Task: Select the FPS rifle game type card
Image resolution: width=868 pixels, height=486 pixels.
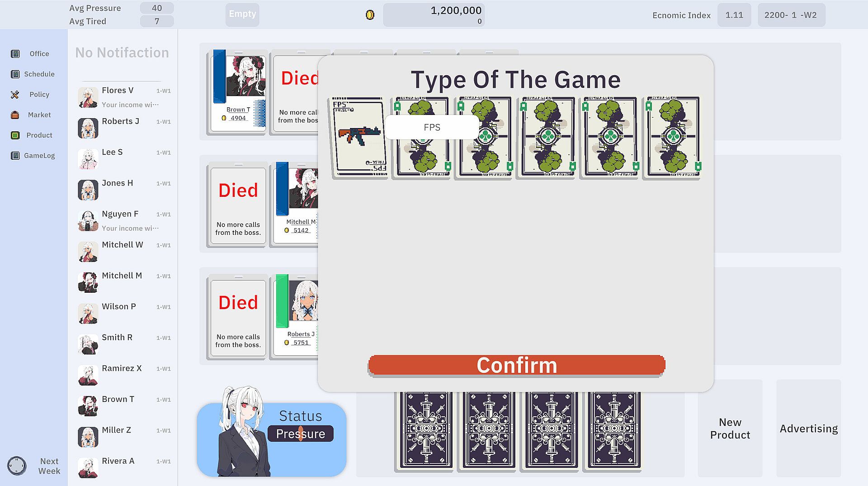Action: pos(359,138)
